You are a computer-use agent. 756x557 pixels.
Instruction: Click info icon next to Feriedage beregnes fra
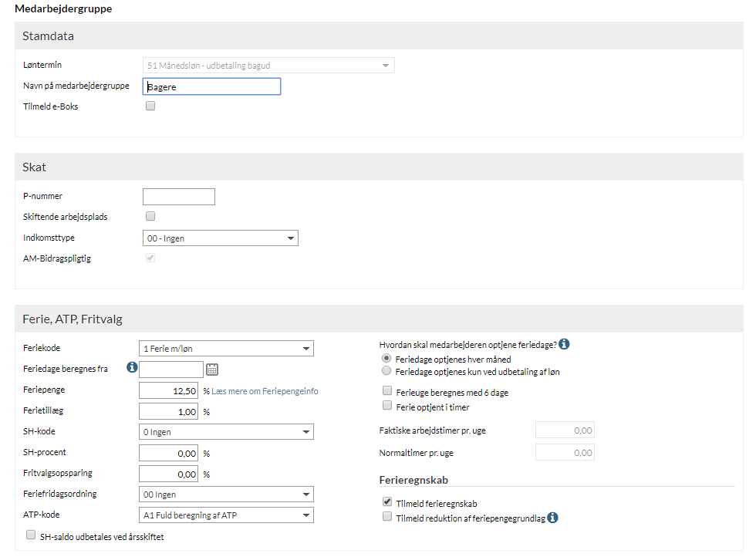(x=132, y=368)
